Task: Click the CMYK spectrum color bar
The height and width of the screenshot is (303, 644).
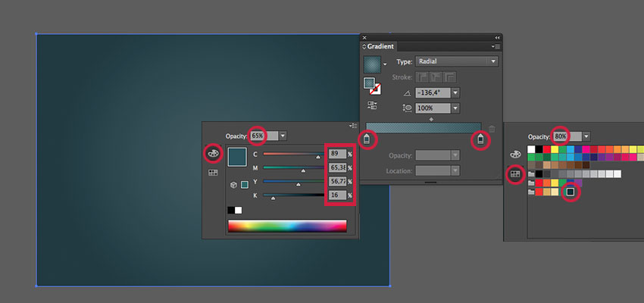Action: (287, 226)
